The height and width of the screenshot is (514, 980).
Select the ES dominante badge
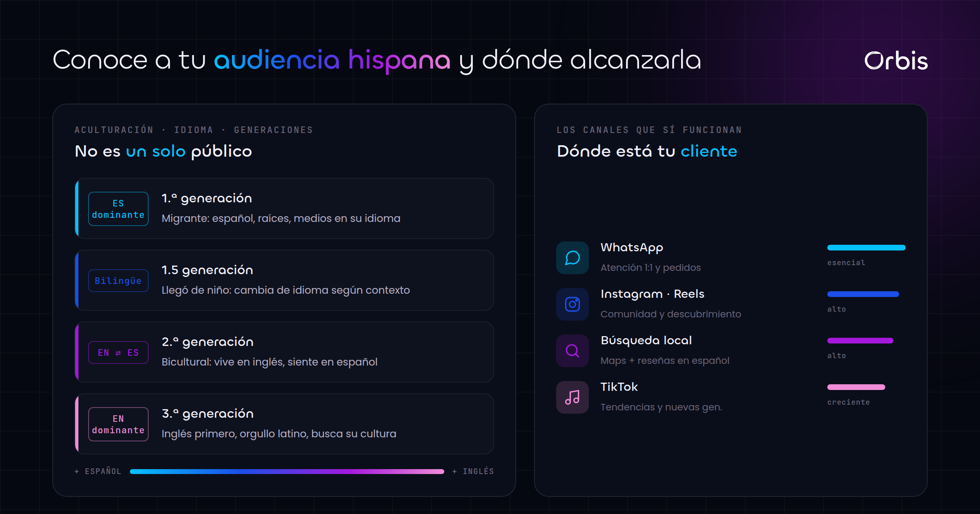[118, 209]
